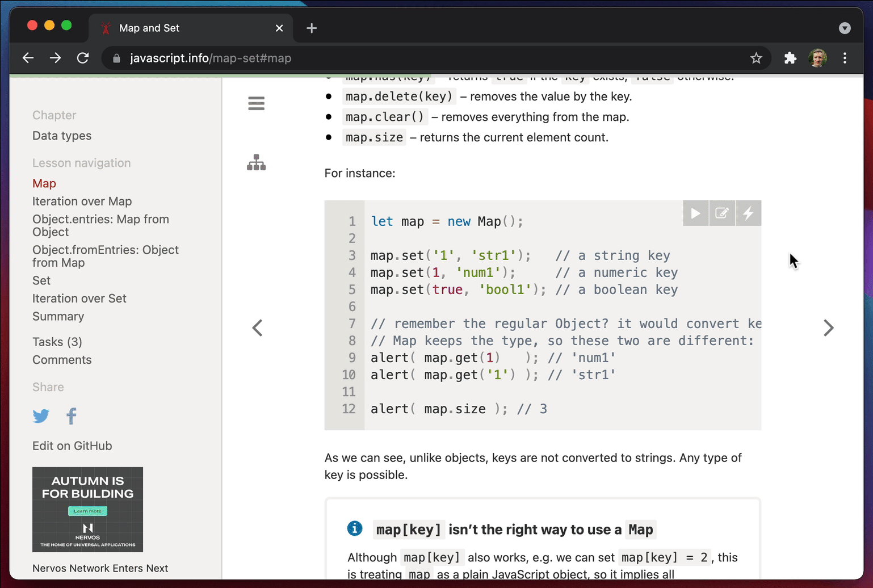Open the code editing icon on the snippet
Screen dimensions: 873x588
pos(722,213)
